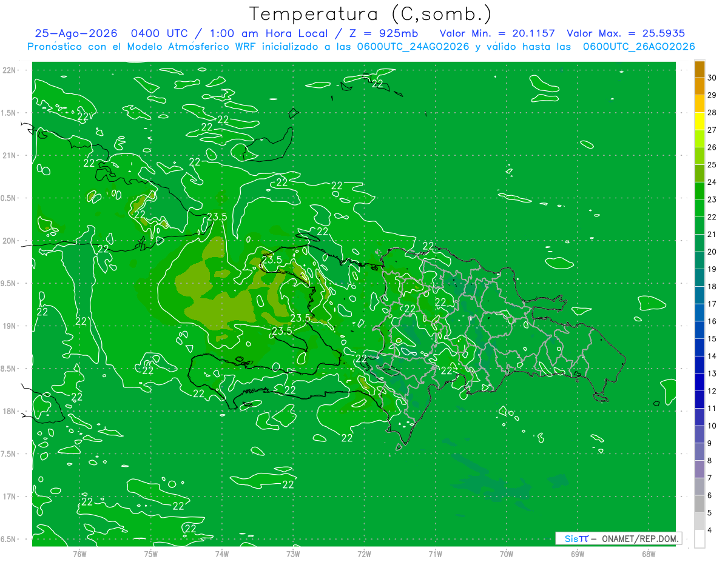Viewport: 728px width, 562px height.
Task: Click the color scale swatch between 27 and 28
Action: click(699, 121)
